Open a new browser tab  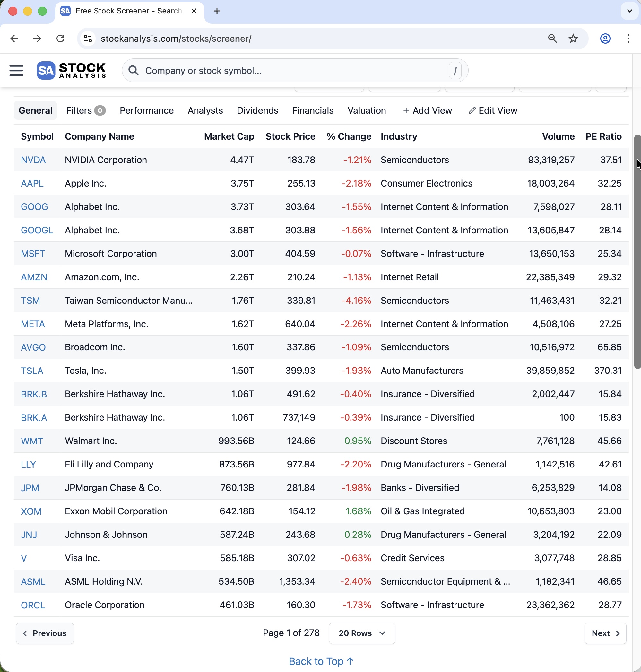point(217,11)
